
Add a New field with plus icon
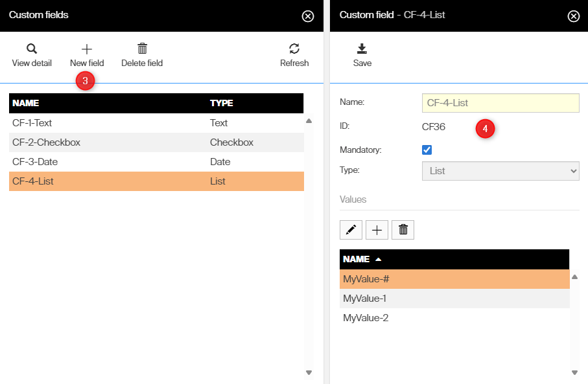(x=87, y=49)
